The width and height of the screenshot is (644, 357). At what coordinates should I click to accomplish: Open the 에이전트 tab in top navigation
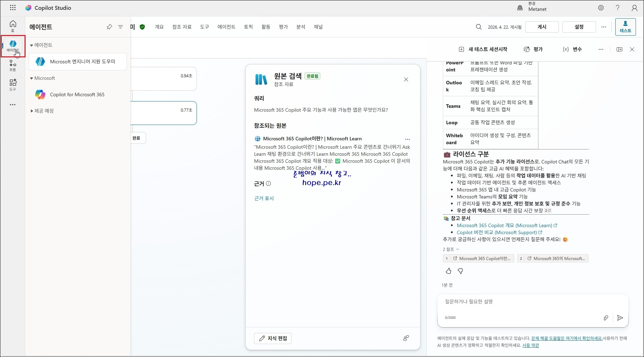[x=226, y=27]
